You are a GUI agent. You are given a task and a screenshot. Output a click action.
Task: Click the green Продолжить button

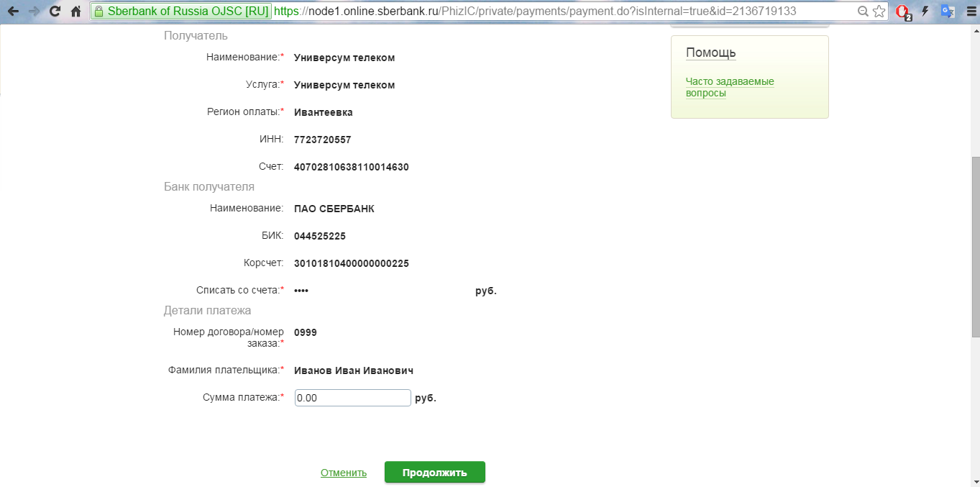click(x=435, y=473)
